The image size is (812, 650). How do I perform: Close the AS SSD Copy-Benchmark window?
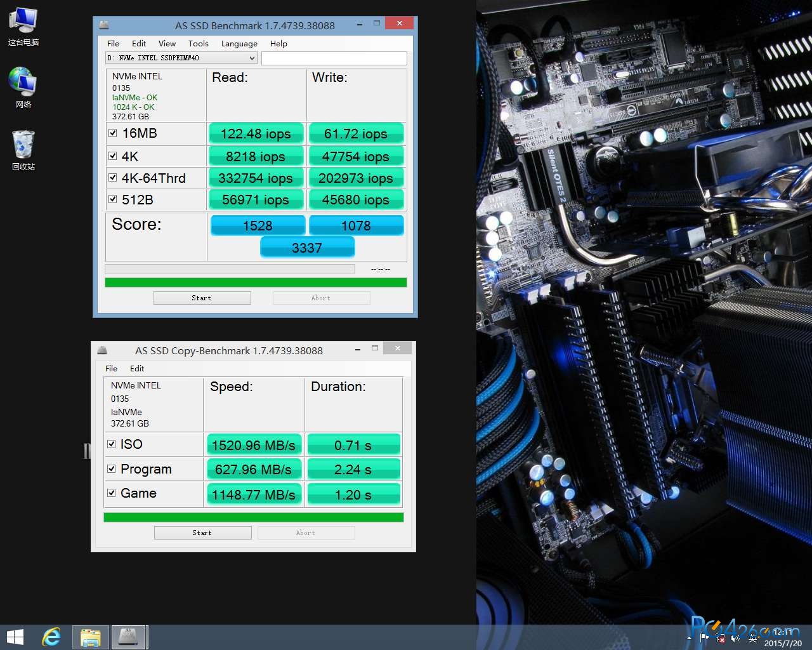pyautogui.click(x=397, y=348)
